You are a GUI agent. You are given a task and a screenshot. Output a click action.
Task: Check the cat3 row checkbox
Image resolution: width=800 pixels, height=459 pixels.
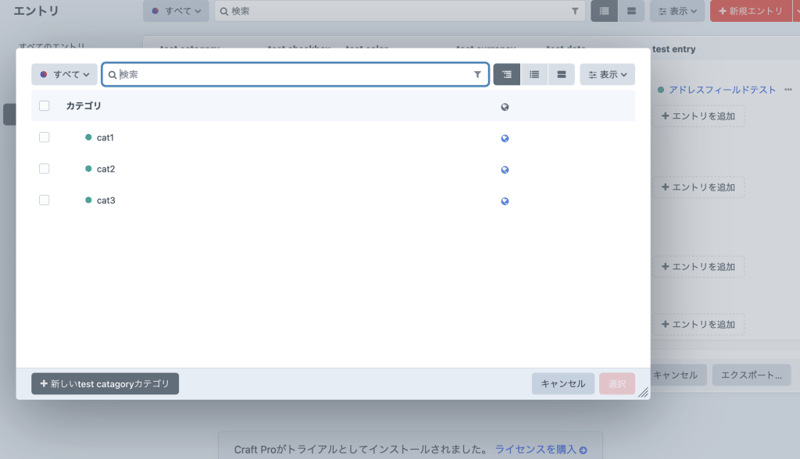pyautogui.click(x=44, y=200)
